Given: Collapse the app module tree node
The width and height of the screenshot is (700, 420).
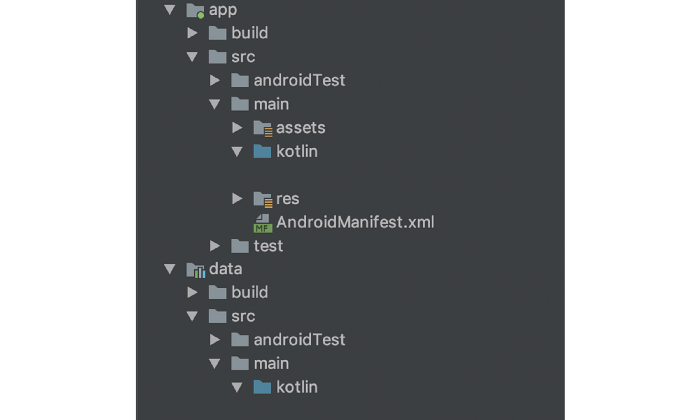Looking at the screenshot, I should click(x=169, y=10).
